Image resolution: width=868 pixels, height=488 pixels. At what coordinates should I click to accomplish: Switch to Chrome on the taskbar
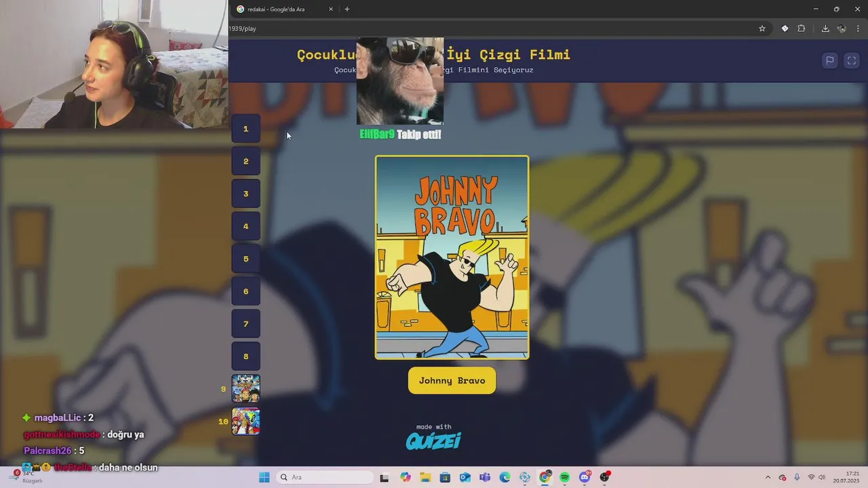coord(545,477)
